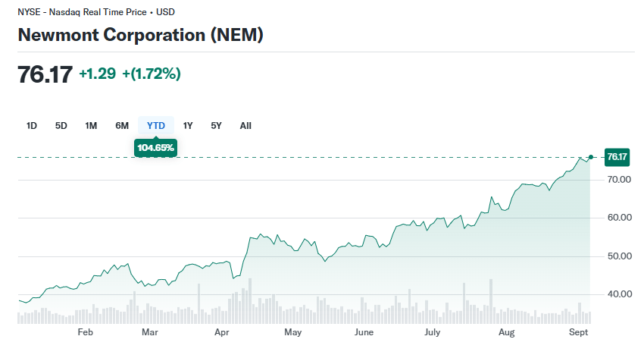The image size is (644, 355).
Task: Display the All time range
Action: (x=245, y=126)
